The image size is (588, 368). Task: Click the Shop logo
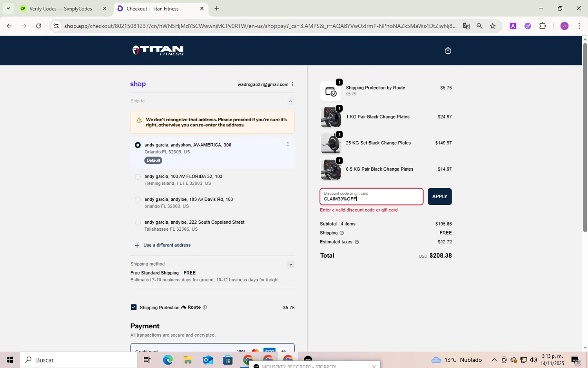click(x=138, y=84)
